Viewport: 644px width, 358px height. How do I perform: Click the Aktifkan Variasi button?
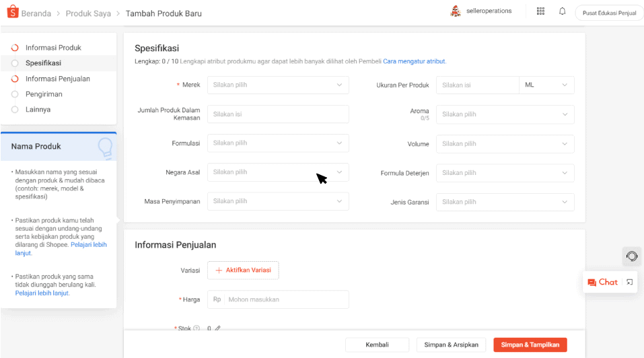[x=243, y=270]
